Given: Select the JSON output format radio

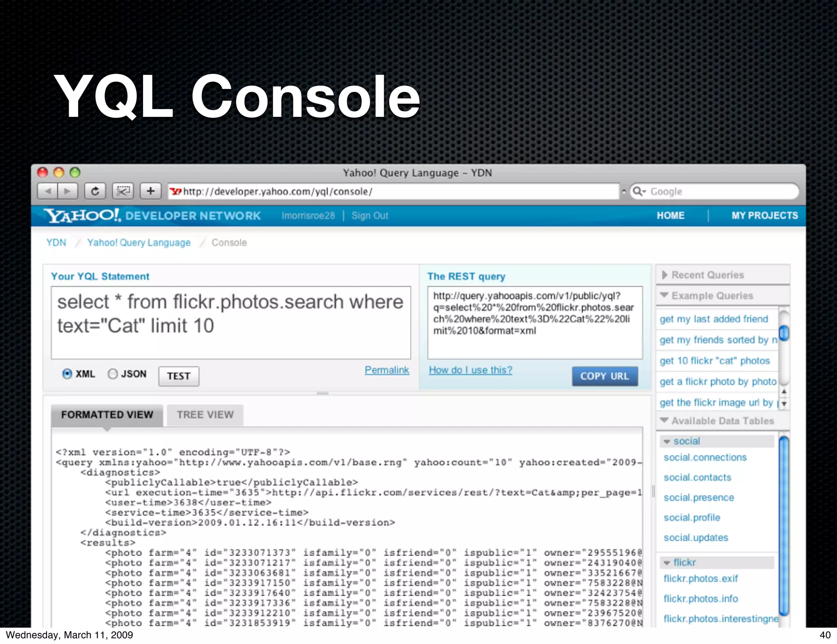Looking at the screenshot, I should (x=112, y=374).
